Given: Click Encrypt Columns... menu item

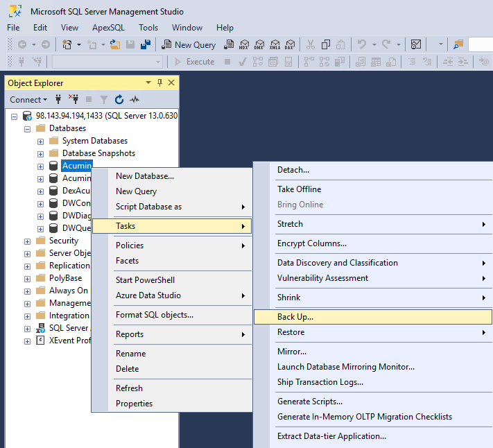Looking at the screenshot, I should click(373, 243).
